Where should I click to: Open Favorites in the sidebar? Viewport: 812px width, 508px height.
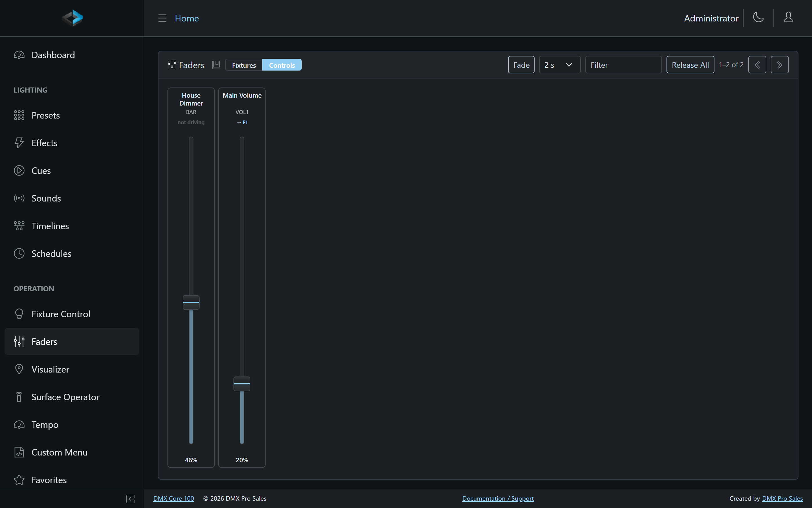click(72, 480)
